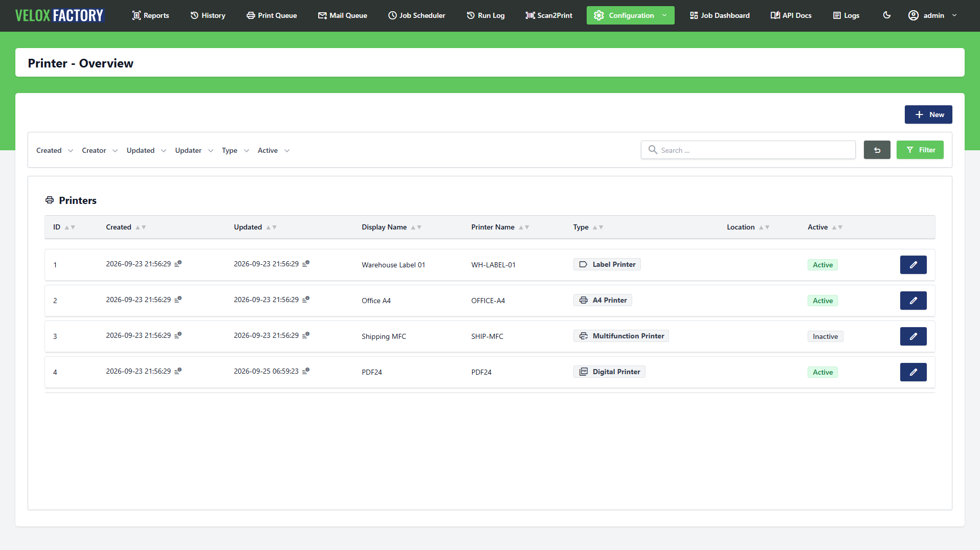Open API Docs link

click(x=791, y=15)
